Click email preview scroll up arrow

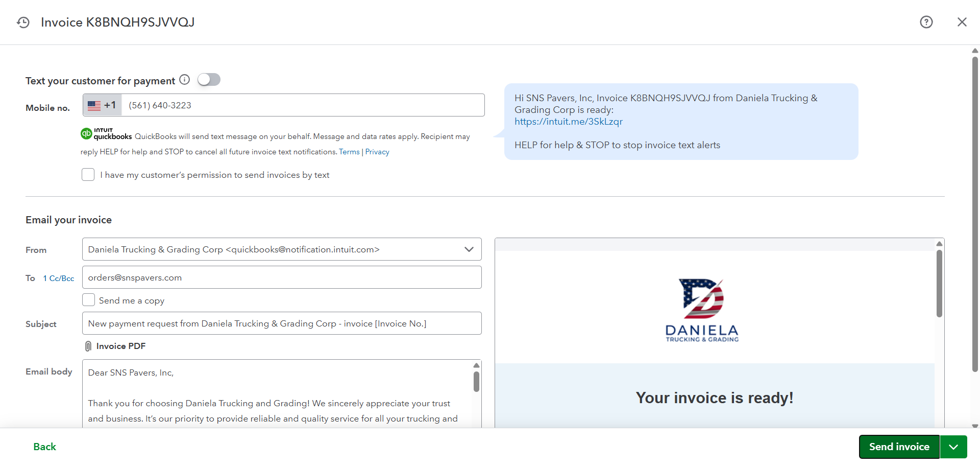pyautogui.click(x=939, y=244)
